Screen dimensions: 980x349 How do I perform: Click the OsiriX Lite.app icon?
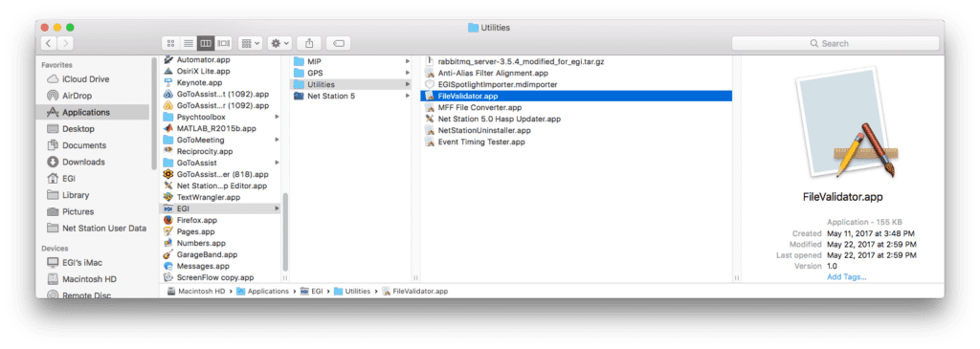pyautogui.click(x=168, y=71)
